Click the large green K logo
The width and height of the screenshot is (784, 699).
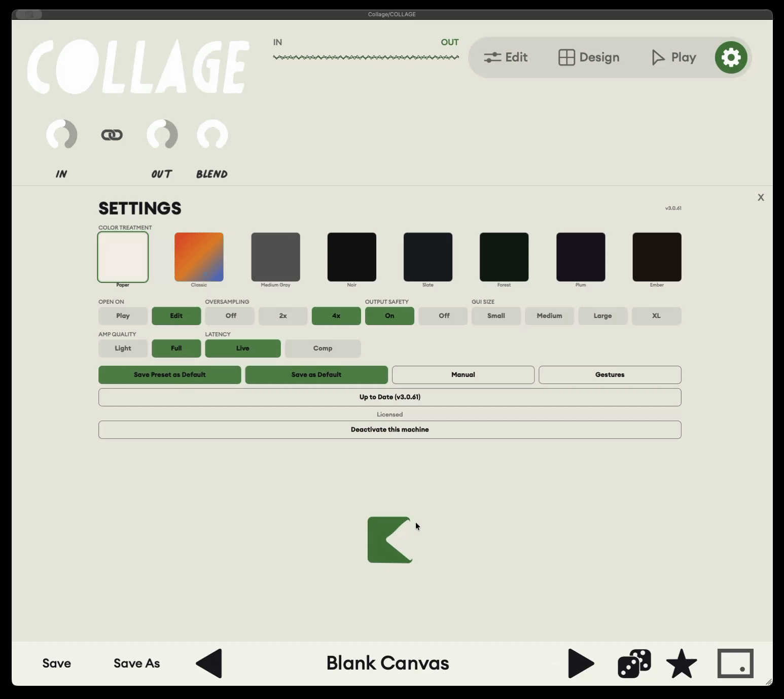point(389,540)
